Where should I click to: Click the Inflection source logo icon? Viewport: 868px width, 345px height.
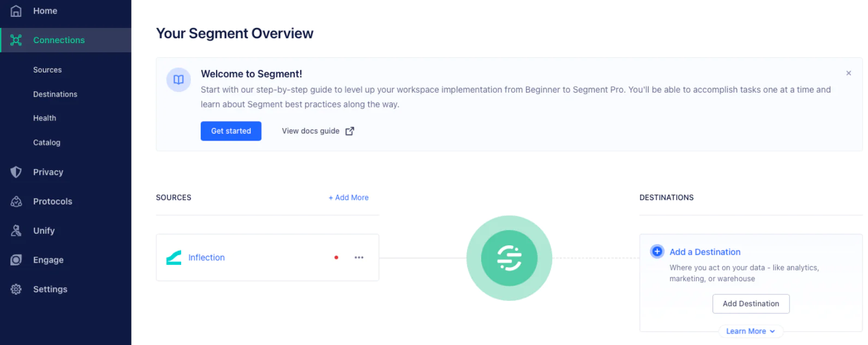pos(174,258)
